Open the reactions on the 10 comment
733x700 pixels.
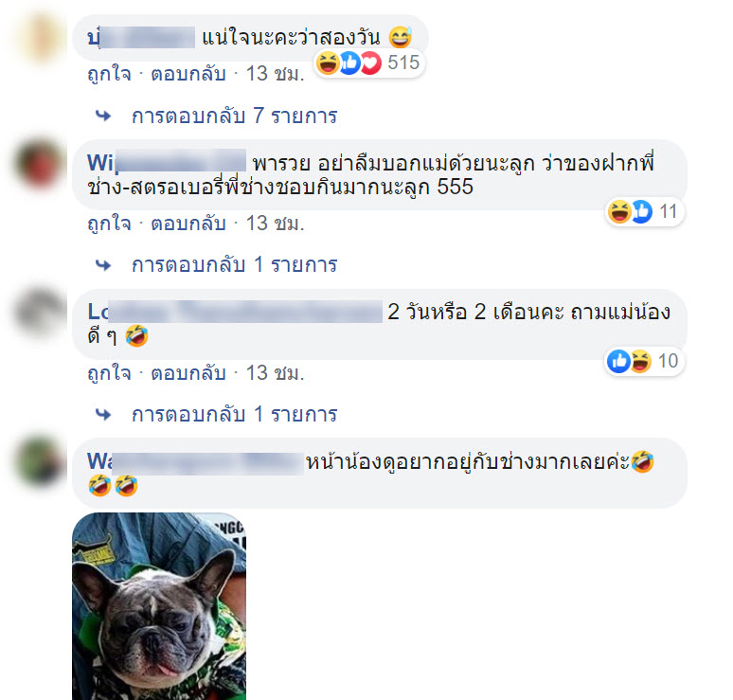[x=644, y=362]
